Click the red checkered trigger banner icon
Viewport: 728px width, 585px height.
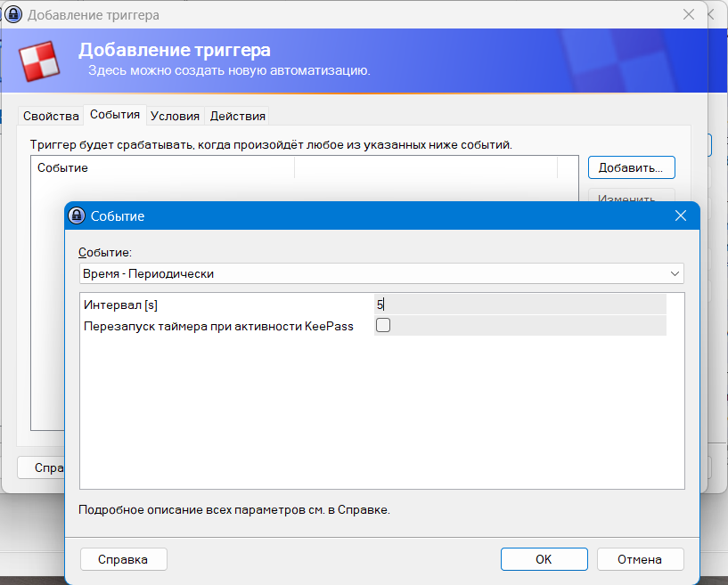tap(39, 61)
